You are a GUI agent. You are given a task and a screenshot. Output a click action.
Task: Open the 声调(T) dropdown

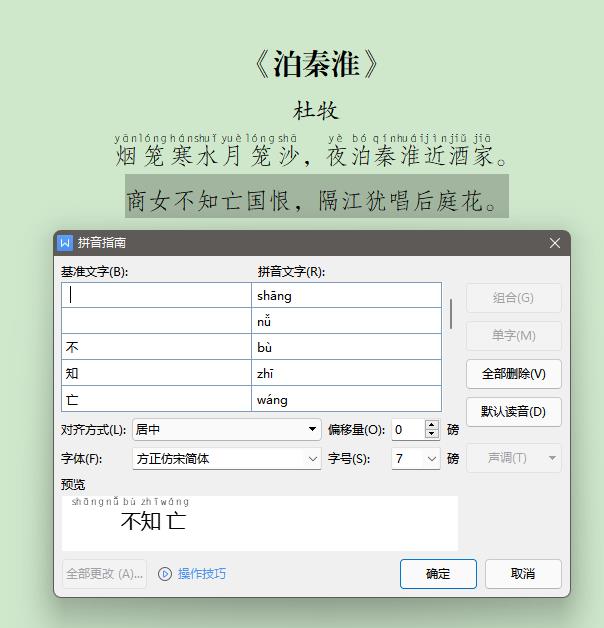point(514,458)
